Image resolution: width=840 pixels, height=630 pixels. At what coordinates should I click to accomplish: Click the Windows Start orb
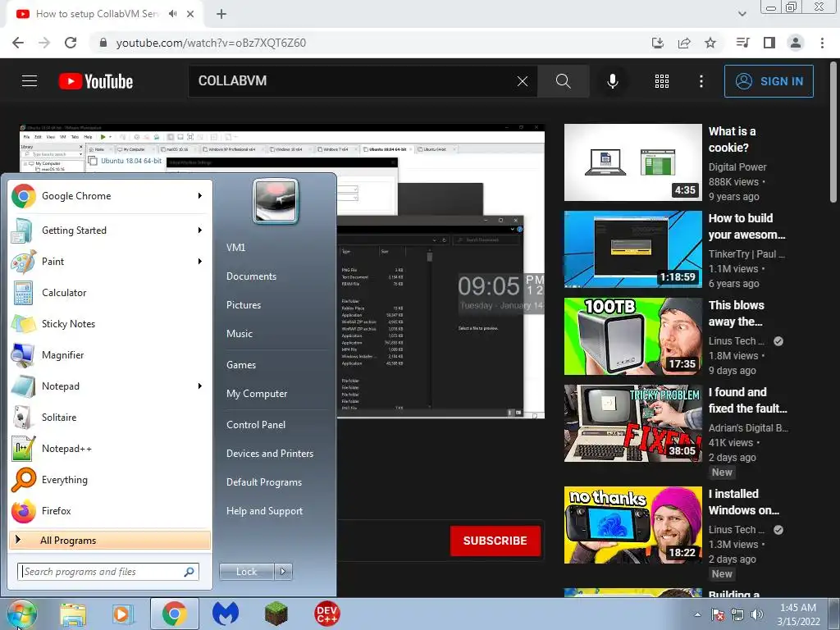[21, 614]
